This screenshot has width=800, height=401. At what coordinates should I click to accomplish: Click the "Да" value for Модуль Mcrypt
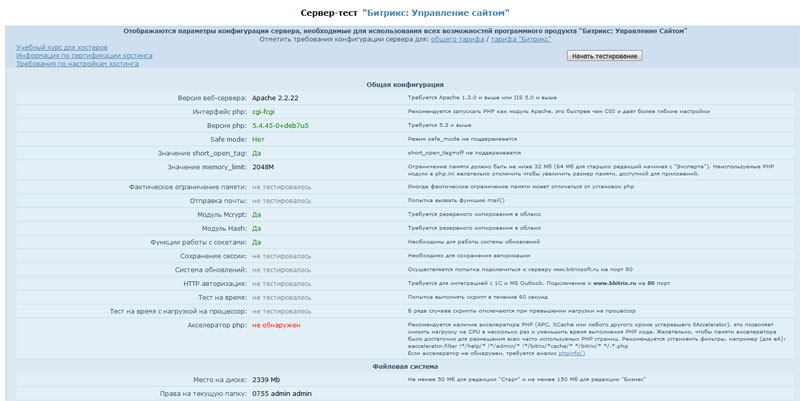point(257,215)
